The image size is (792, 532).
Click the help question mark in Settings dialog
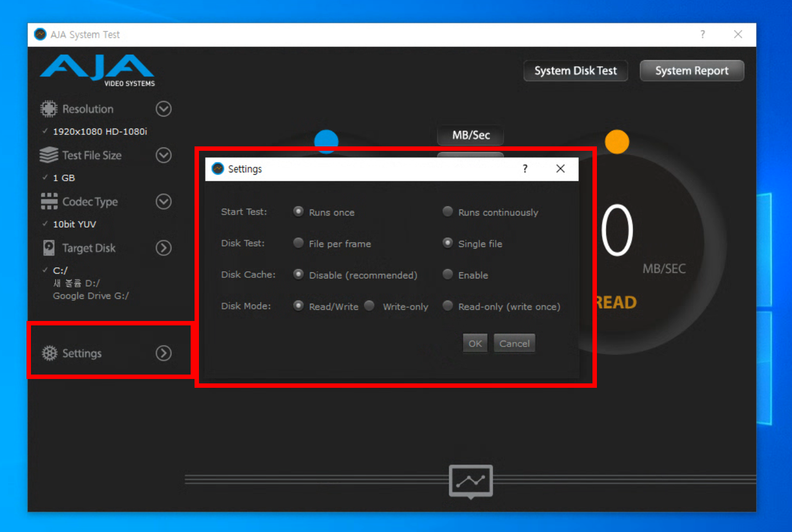click(x=525, y=168)
